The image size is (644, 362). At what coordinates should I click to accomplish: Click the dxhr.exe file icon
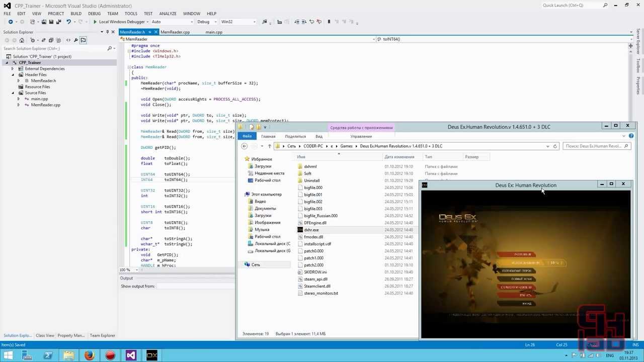point(300,230)
